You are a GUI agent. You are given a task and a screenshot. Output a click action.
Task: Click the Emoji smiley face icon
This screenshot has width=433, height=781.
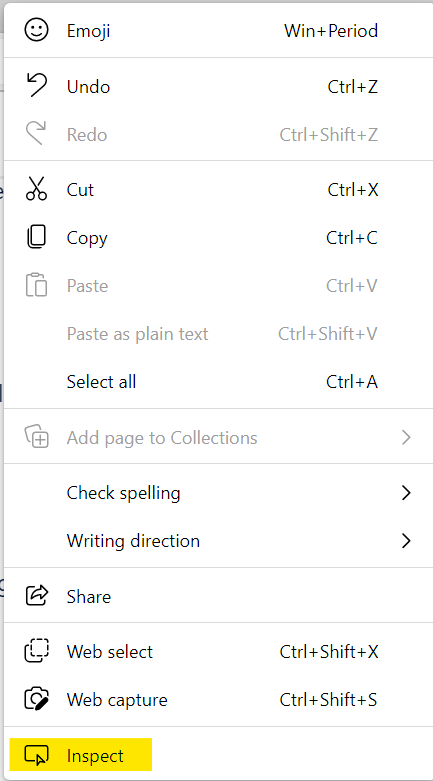(36, 30)
